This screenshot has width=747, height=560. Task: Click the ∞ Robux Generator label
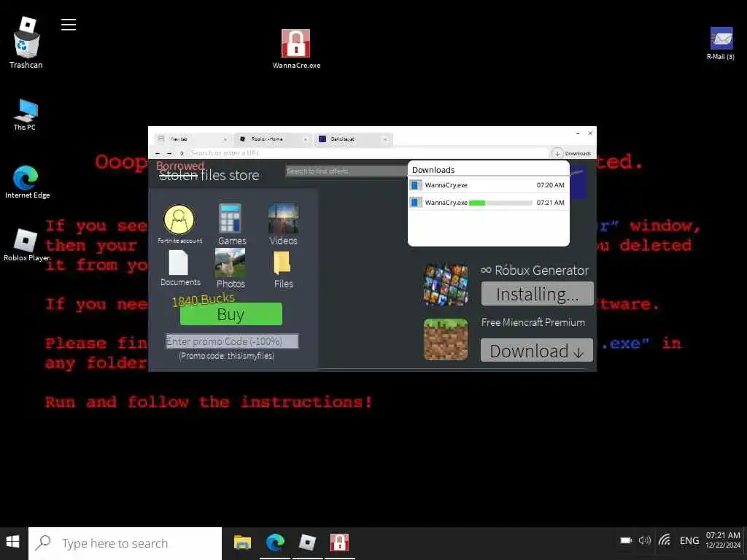(x=535, y=270)
